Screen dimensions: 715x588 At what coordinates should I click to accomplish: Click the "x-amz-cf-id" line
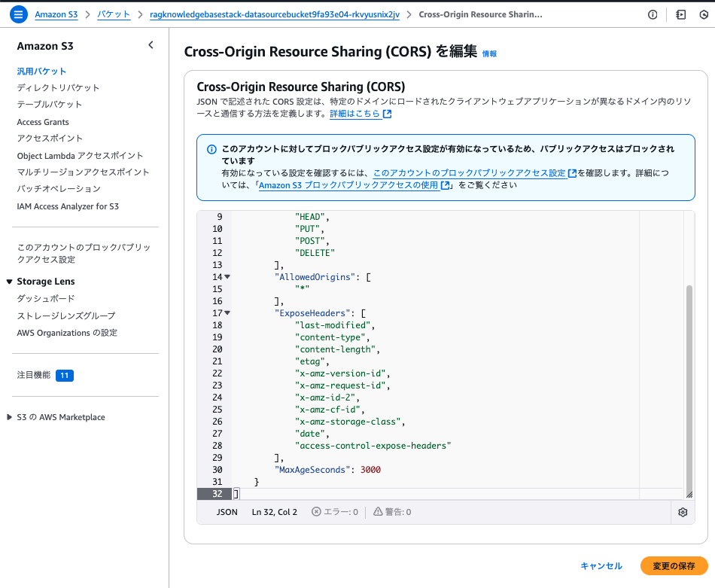pos(329,410)
